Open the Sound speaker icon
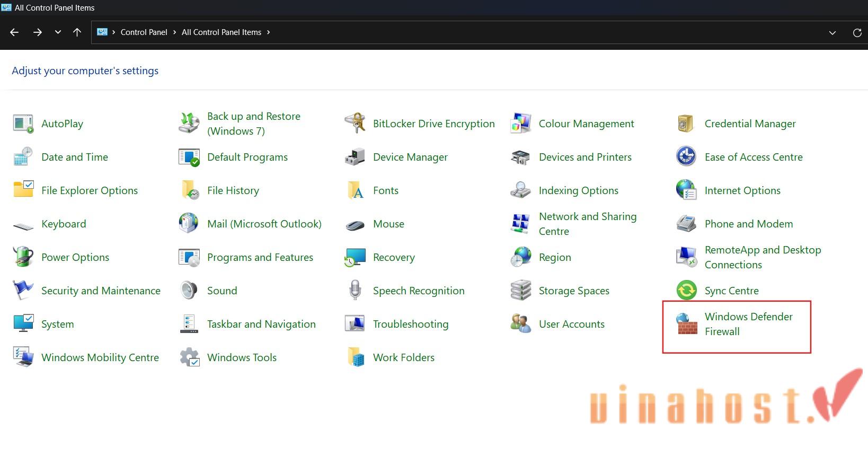Image resolution: width=868 pixels, height=473 pixels. (x=189, y=291)
